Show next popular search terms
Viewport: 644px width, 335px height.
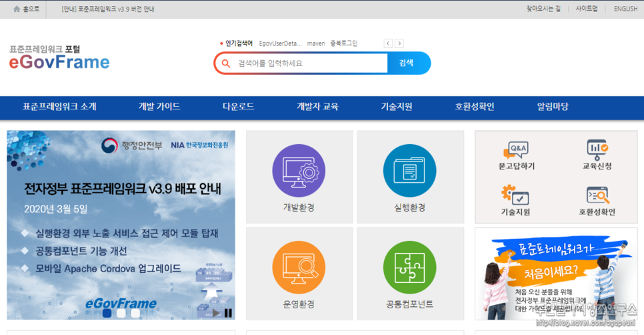click(x=399, y=43)
